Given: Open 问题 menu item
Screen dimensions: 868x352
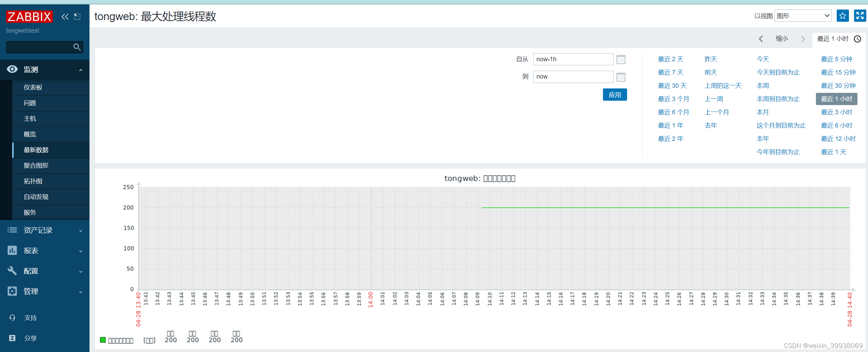Looking at the screenshot, I should click(51, 103).
